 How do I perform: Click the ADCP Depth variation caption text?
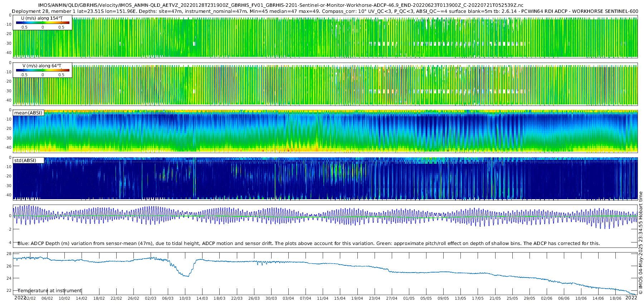[308, 244]
